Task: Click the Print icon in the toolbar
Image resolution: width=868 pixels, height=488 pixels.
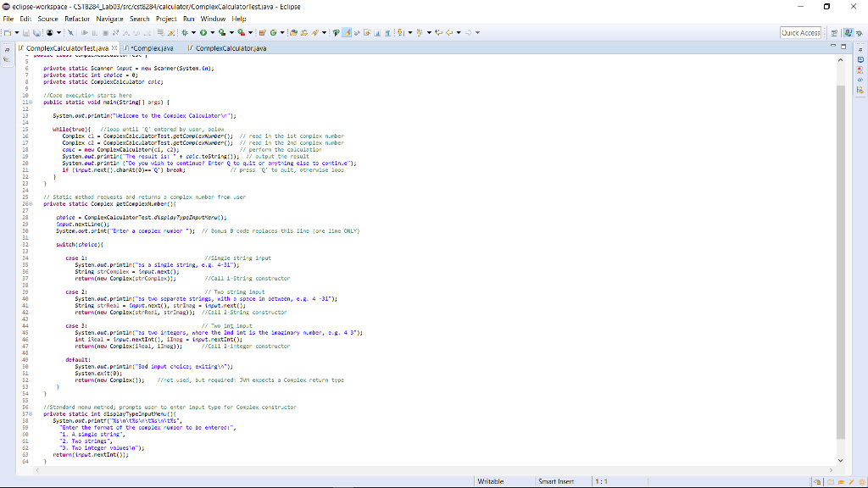Action: [x=50, y=31]
